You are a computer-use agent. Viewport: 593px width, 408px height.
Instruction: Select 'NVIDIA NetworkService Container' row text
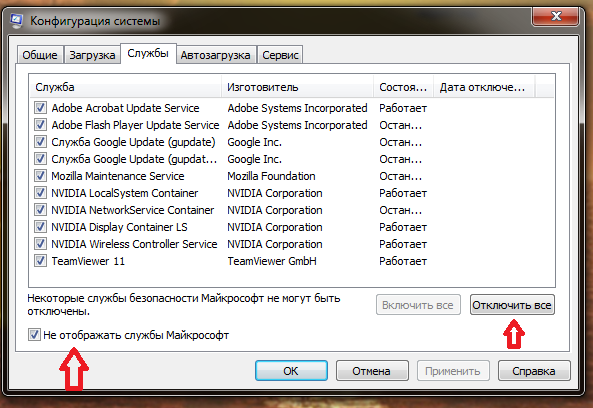133,210
